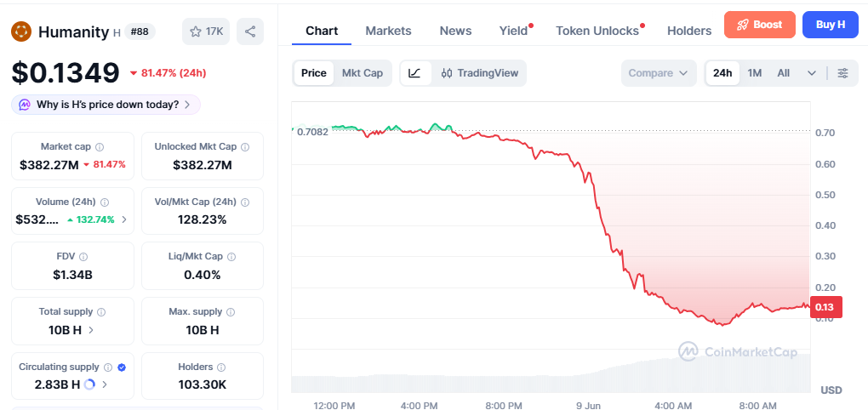Select the All time range
Screen dimensions: 868x410
point(783,73)
